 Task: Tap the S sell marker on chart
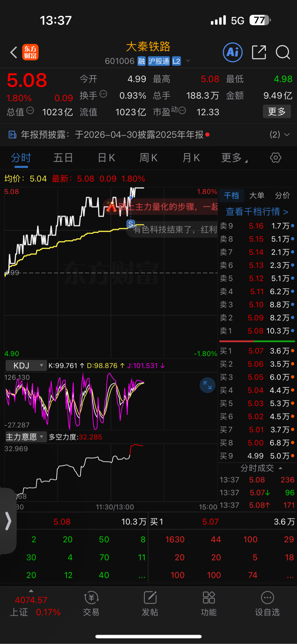tap(131, 224)
